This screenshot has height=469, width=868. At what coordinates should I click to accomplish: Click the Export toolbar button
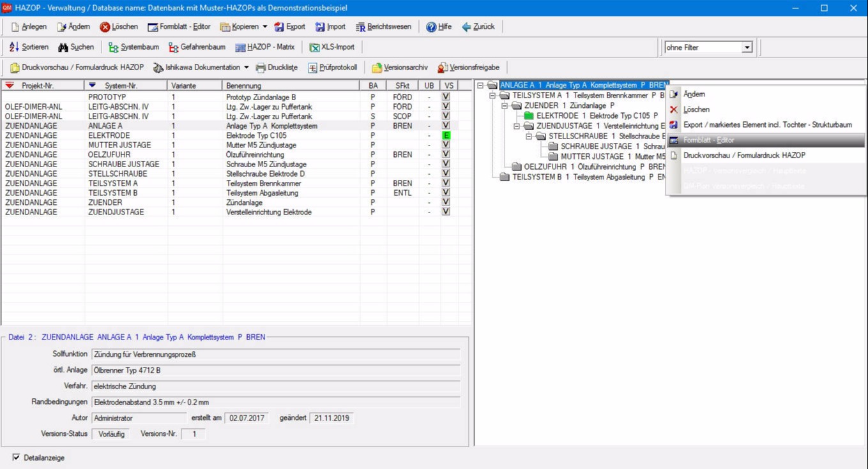point(290,27)
